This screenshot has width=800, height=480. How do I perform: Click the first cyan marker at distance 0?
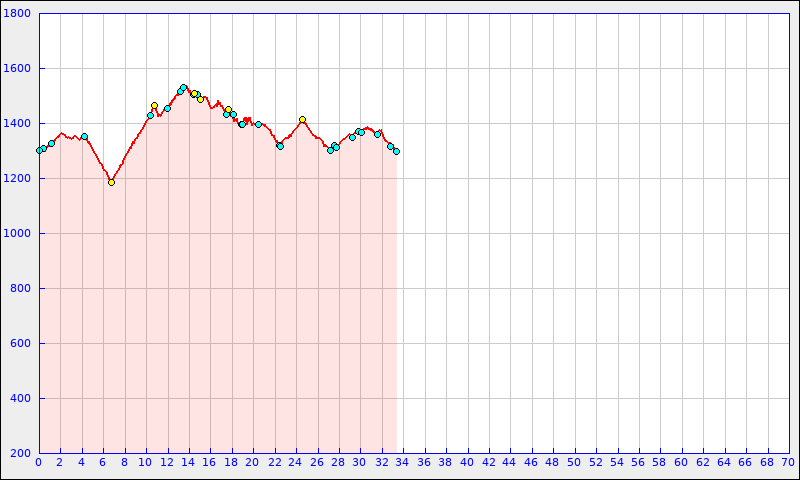pyautogui.click(x=39, y=150)
